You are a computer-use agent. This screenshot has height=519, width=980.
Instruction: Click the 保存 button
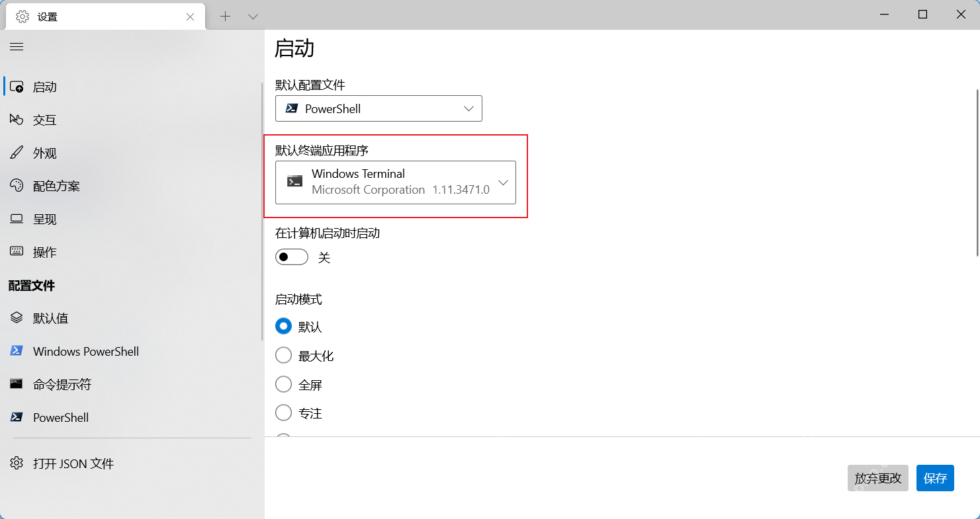935,478
